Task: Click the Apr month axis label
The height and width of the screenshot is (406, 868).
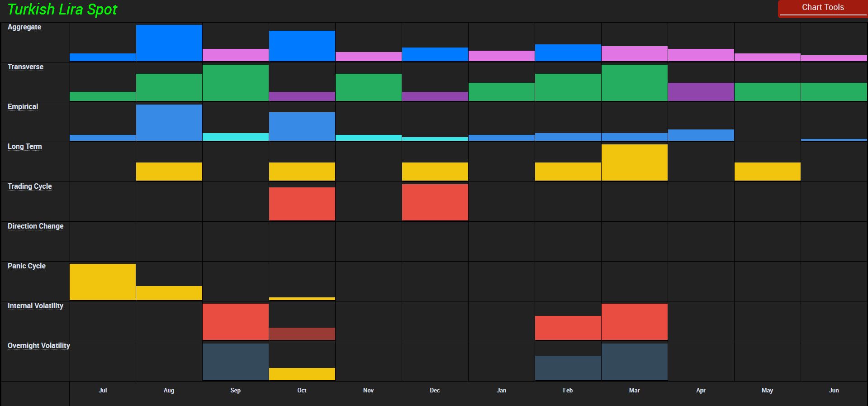Action: pyautogui.click(x=701, y=390)
